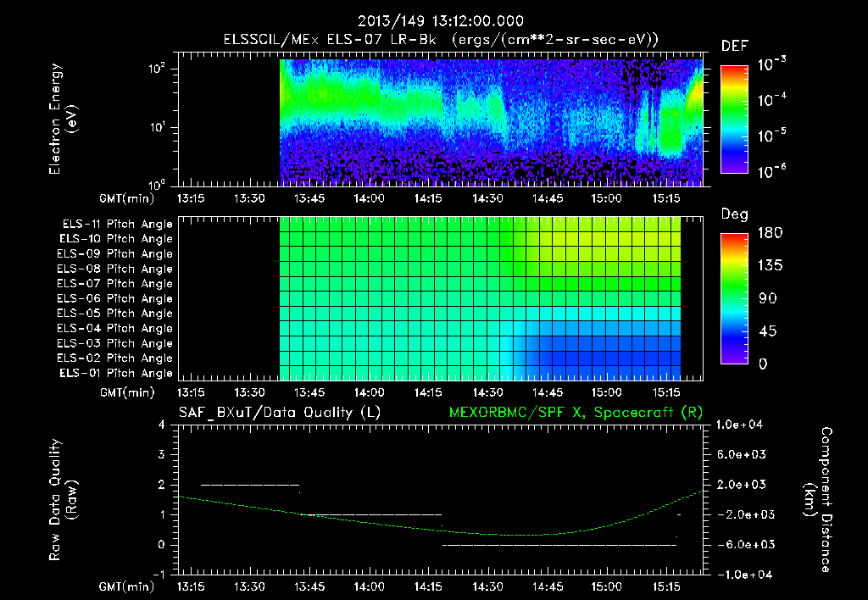The width and height of the screenshot is (868, 600).
Task: Click the 6.0e+03 right axis tick label
Action: (x=742, y=455)
